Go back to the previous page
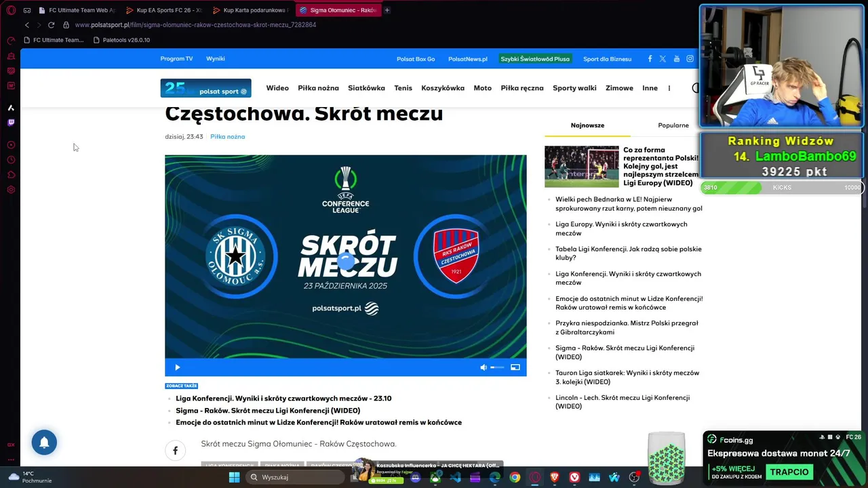868x488 pixels. point(26,25)
